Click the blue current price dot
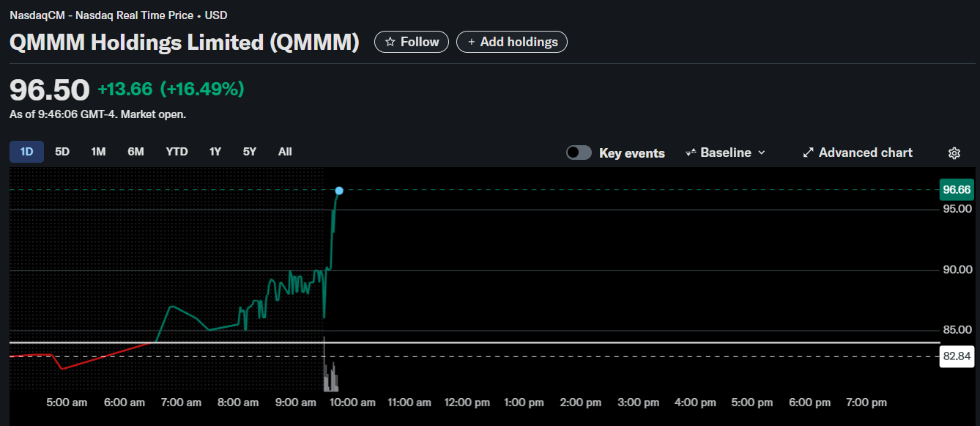The height and width of the screenshot is (426, 980). [x=339, y=191]
